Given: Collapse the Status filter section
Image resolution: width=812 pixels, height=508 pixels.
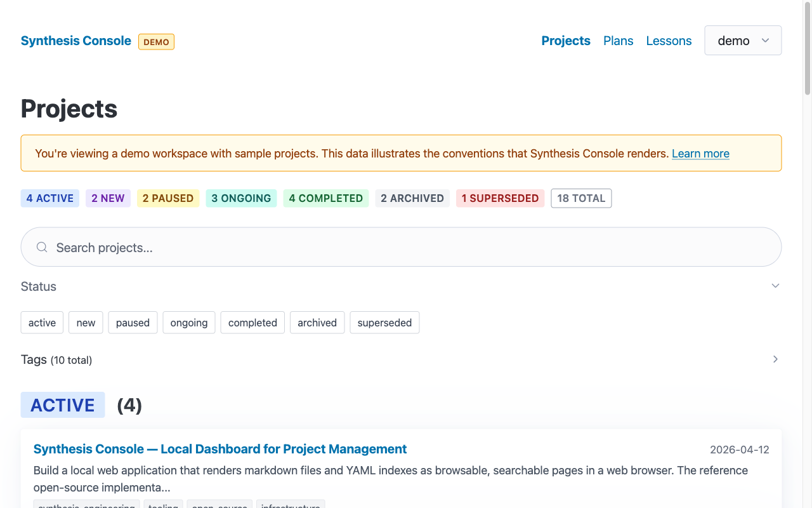Looking at the screenshot, I should point(775,286).
